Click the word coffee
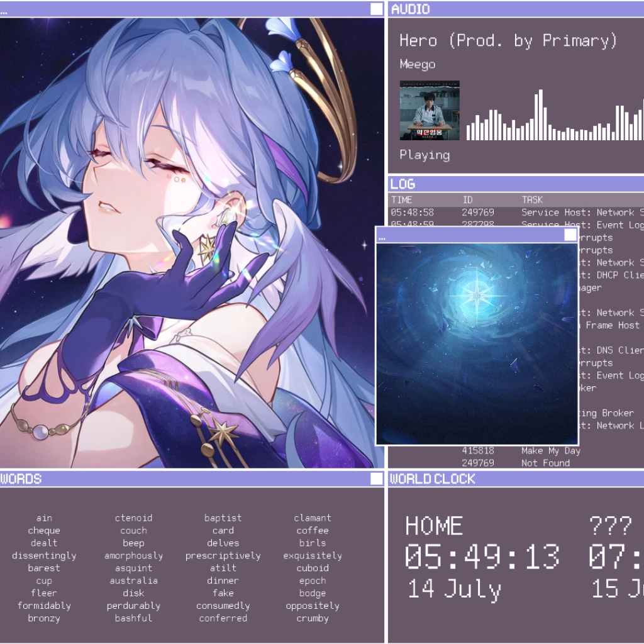The width and height of the screenshot is (644, 644). (313, 531)
